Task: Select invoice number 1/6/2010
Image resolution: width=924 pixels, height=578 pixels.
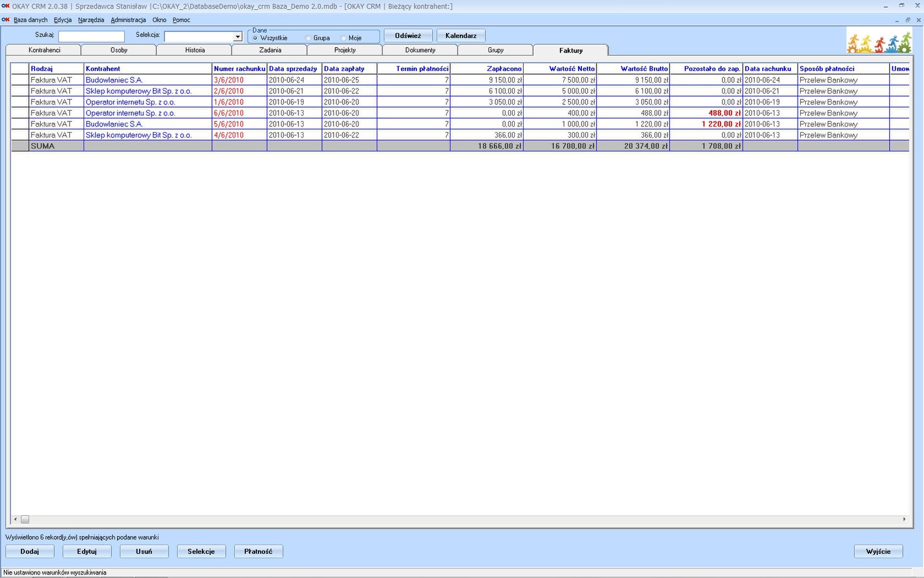Action: (x=239, y=102)
